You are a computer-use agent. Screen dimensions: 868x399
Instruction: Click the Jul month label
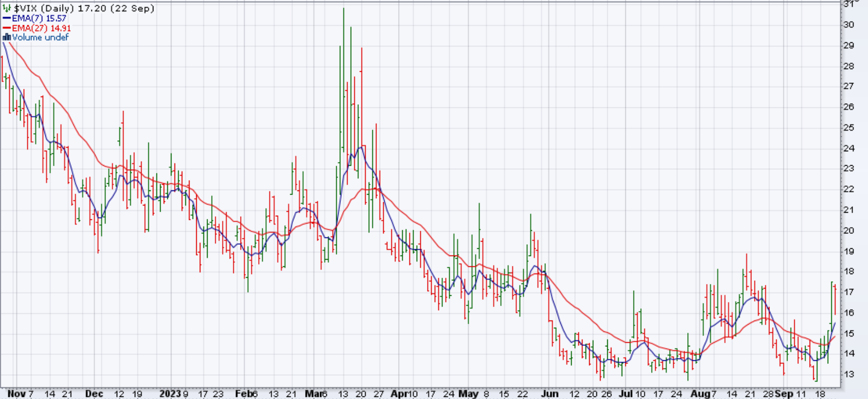click(x=625, y=394)
